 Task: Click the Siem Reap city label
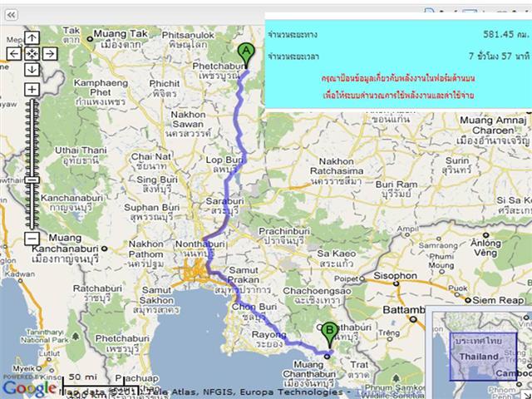(x=500, y=299)
